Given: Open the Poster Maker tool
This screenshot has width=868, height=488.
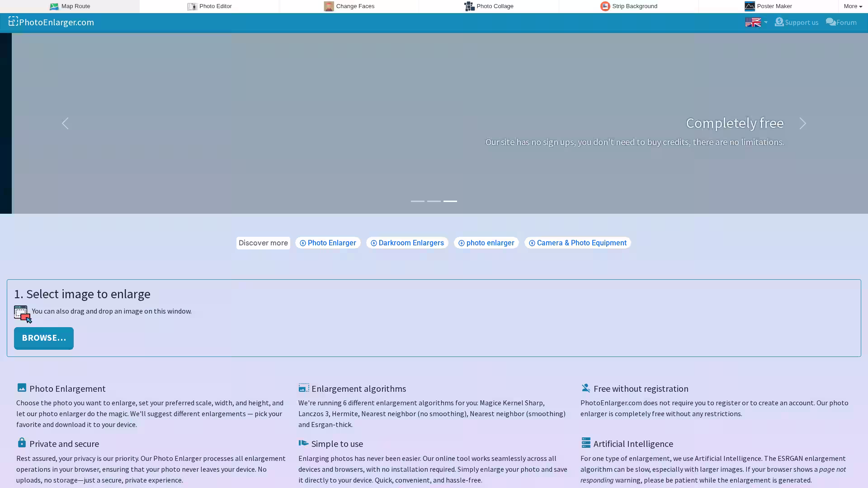Looking at the screenshot, I should pyautogui.click(x=768, y=6).
